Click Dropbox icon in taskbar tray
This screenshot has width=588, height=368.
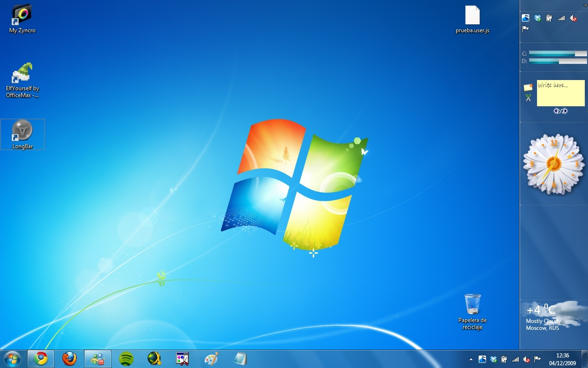[x=493, y=359]
